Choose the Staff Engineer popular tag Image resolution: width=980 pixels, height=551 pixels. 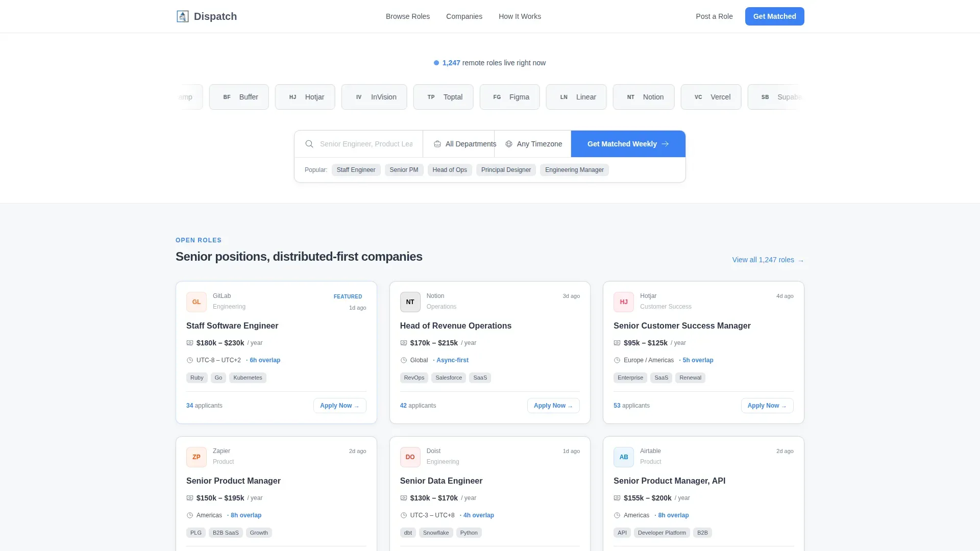(356, 170)
